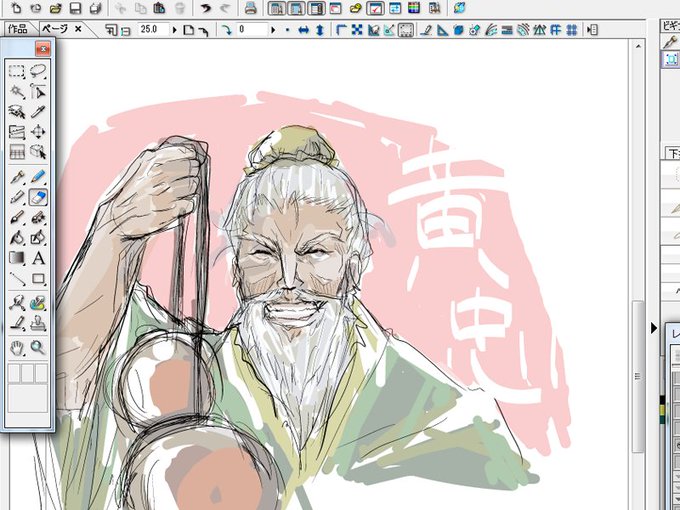Click the Undo arrow in top toolbar
The height and width of the screenshot is (510, 680).
[x=206, y=8]
